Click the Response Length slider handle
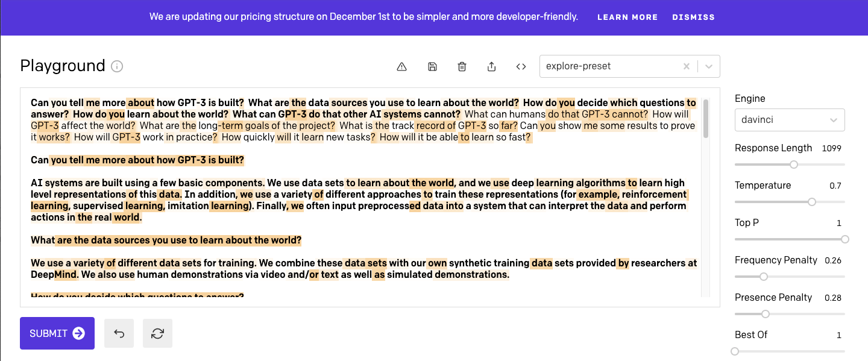The image size is (868, 361). 794,165
